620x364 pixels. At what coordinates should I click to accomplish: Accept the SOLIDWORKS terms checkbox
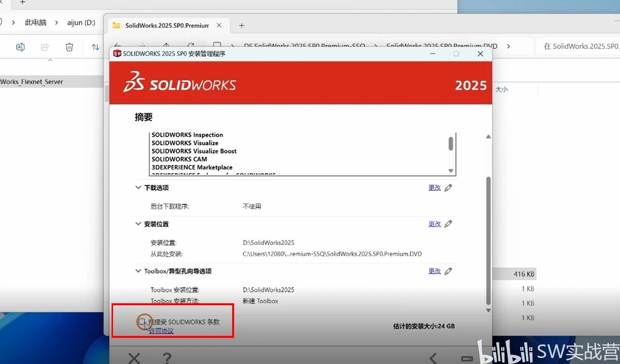click(141, 322)
